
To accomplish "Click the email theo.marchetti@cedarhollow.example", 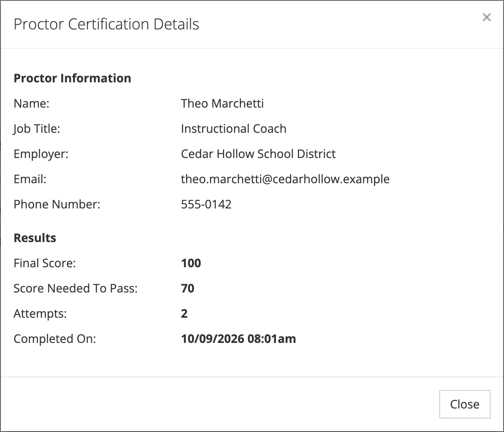I will [x=285, y=179].
